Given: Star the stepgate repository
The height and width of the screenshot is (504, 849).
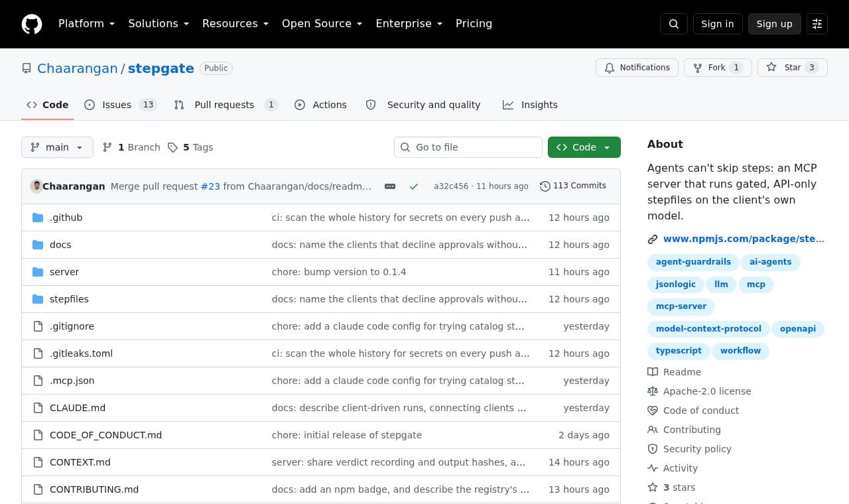Looking at the screenshot, I should point(792,68).
